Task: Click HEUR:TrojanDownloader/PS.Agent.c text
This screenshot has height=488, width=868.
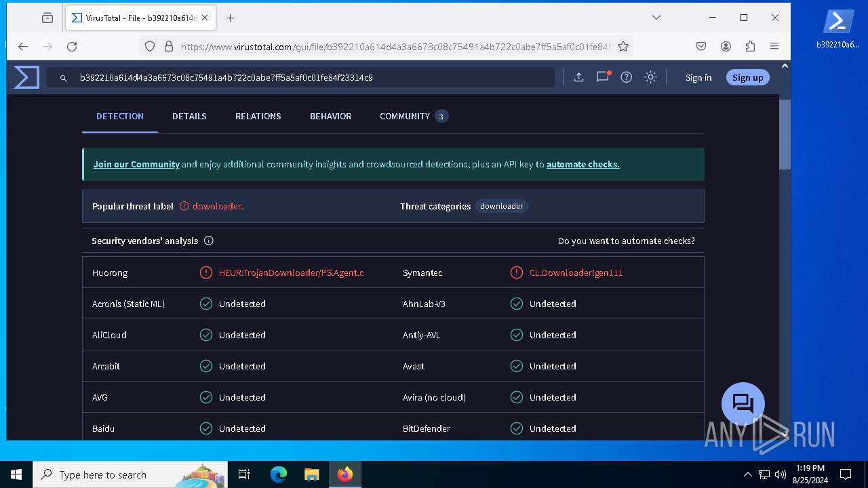Action: click(292, 272)
